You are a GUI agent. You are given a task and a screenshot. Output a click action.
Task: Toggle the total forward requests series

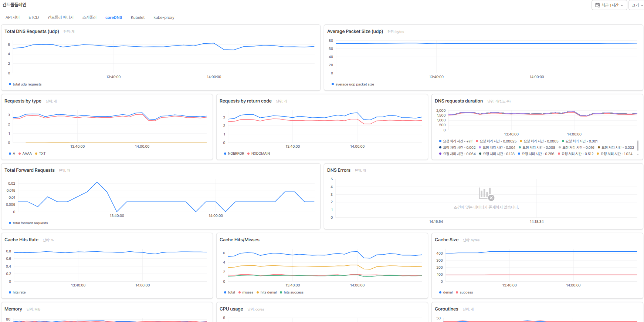click(28, 223)
